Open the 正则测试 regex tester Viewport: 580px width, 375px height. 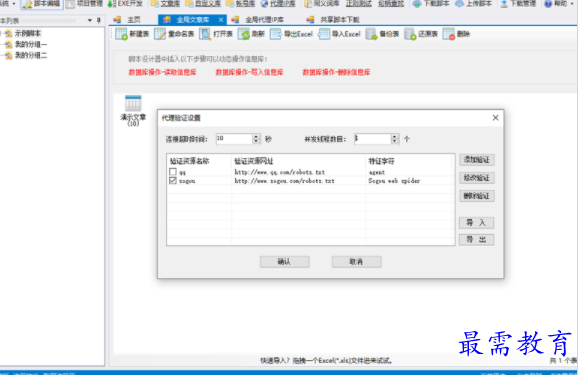point(358,4)
